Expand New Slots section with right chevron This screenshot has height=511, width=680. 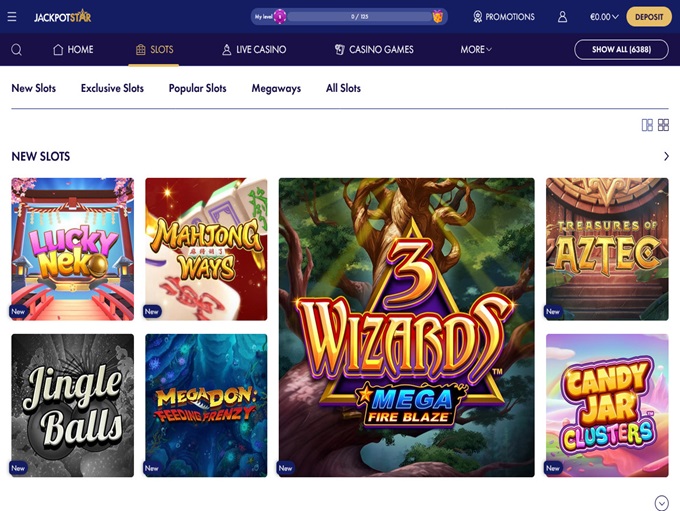(x=666, y=157)
